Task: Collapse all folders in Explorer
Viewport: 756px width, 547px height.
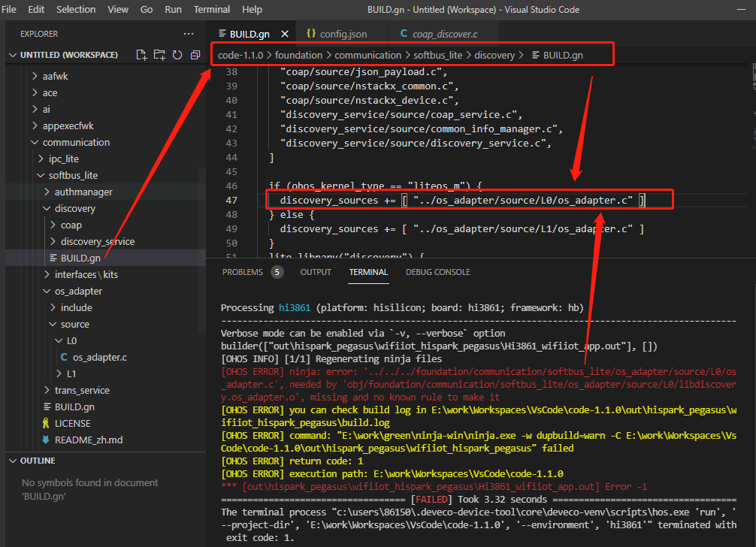Action: tap(195, 55)
